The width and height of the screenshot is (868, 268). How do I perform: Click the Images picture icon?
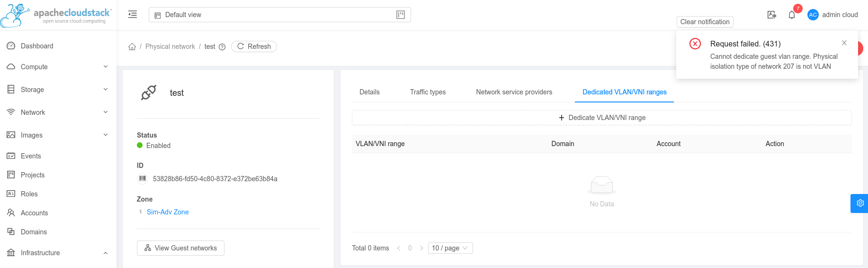11,135
